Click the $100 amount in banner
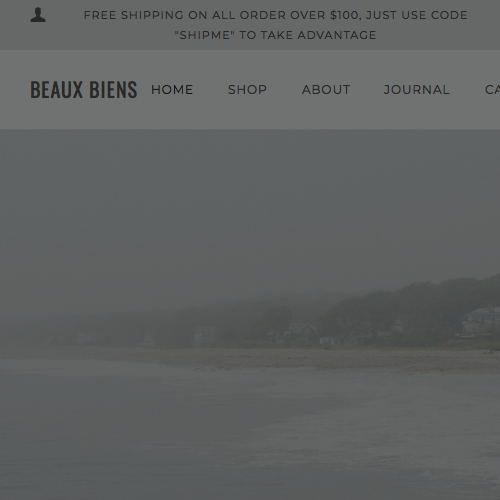The image size is (500, 500). click(345, 15)
